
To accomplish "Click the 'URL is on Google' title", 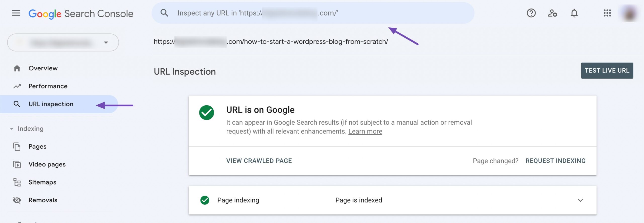I will click(x=260, y=110).
